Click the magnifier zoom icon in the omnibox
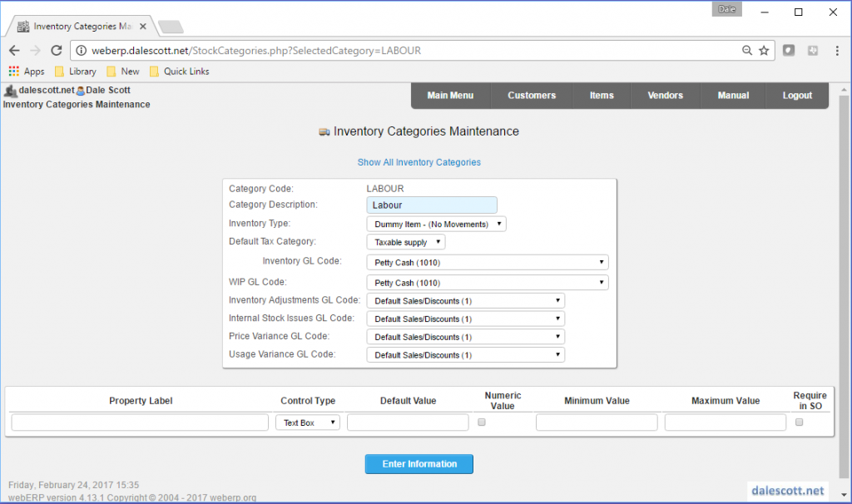This screenshot has height=504, width=852. pyautogui.click(x=746, y=50)
